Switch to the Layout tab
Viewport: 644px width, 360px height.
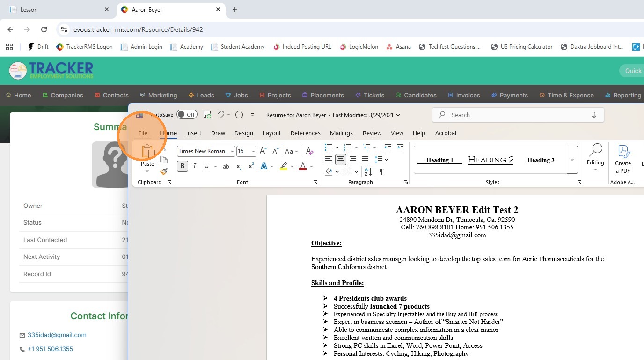(272, 133)
